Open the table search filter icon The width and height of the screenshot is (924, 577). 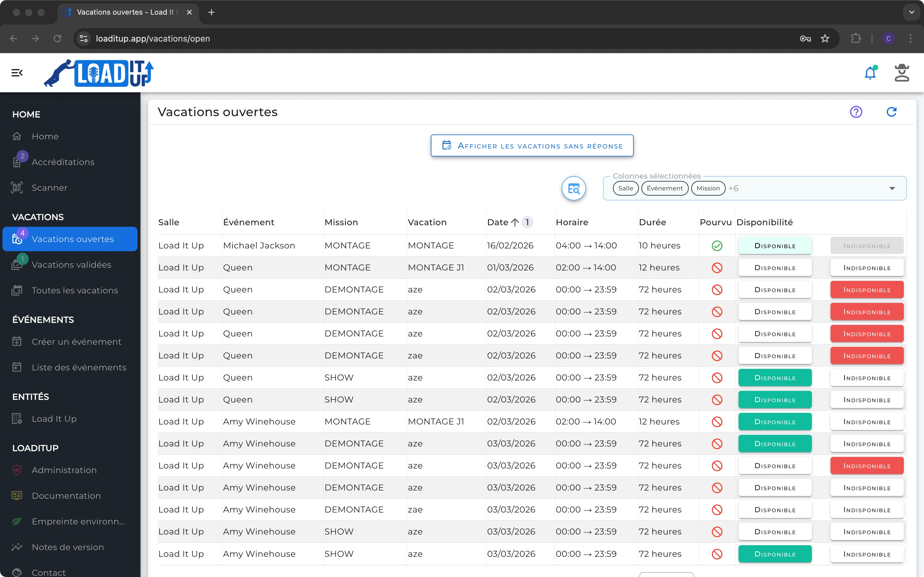coord(574,189)
